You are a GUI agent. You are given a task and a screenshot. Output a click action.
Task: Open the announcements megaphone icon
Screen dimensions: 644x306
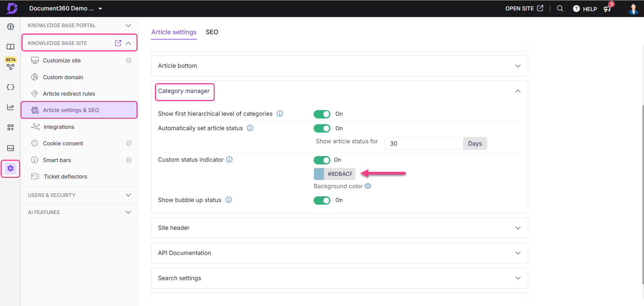(x=607, y=9)
